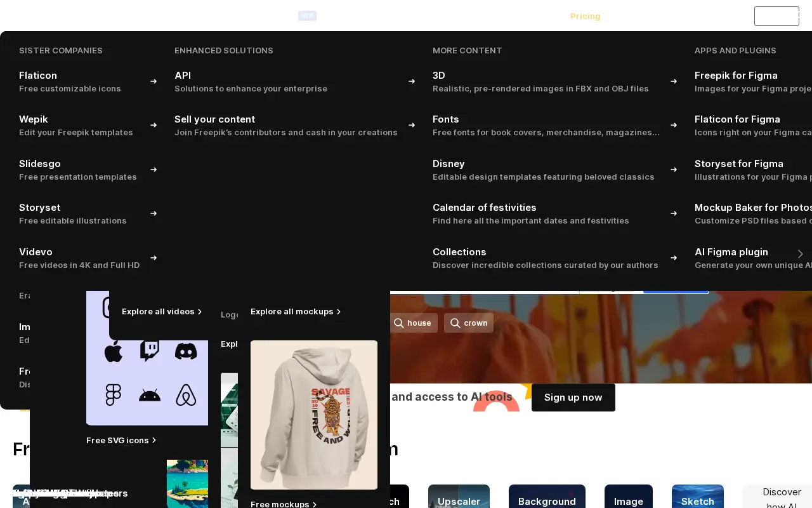Click the magnifier icon in the crown chip

[455, 323]
